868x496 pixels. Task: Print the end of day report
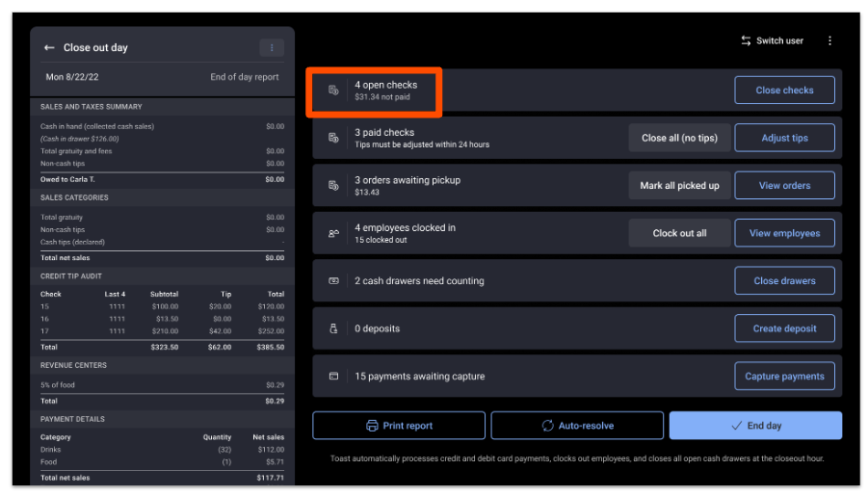click(399, 426)
